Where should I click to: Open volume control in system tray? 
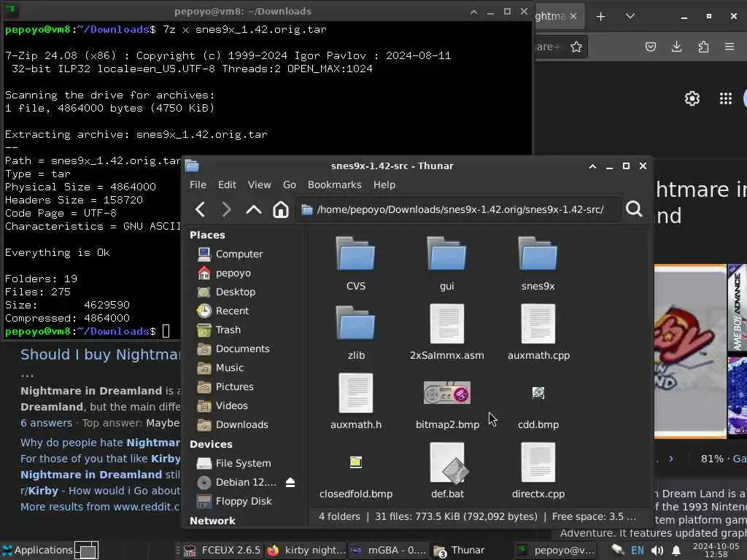click(657, 551)
